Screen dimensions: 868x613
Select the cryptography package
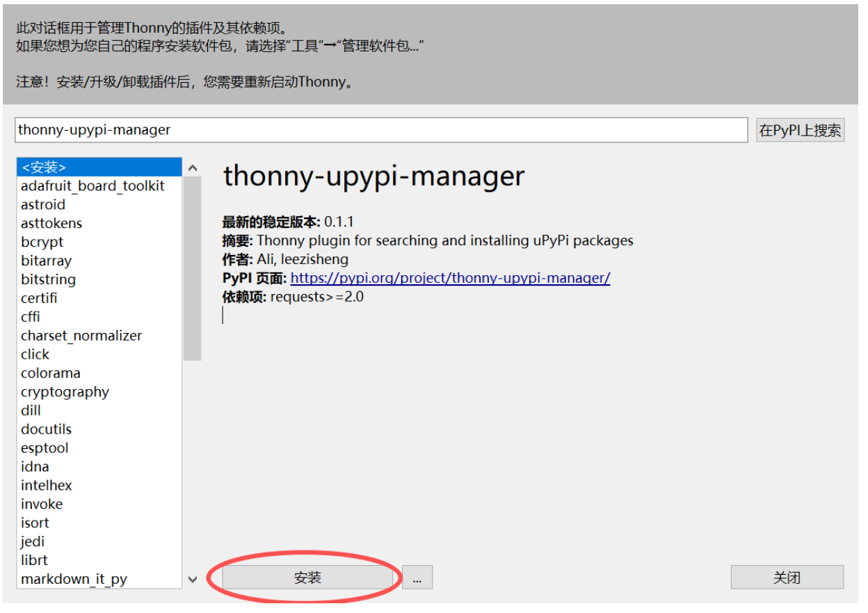65,392
